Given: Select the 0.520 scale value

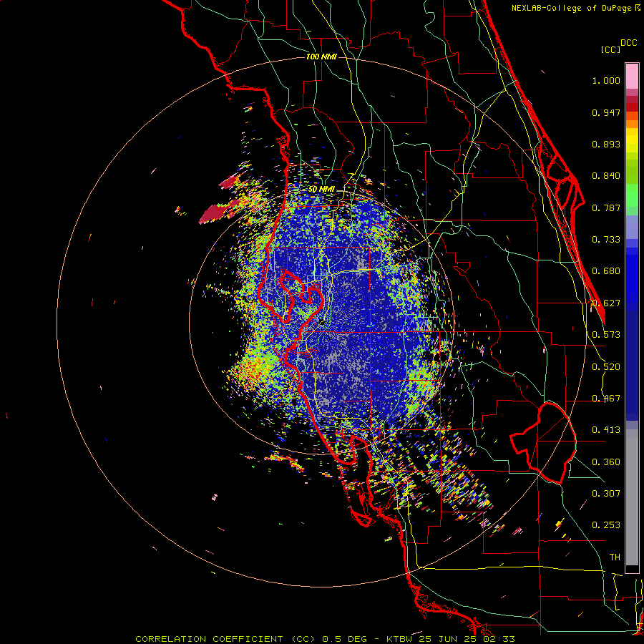Looking at the screenshot, I should [x=606, y=367].
